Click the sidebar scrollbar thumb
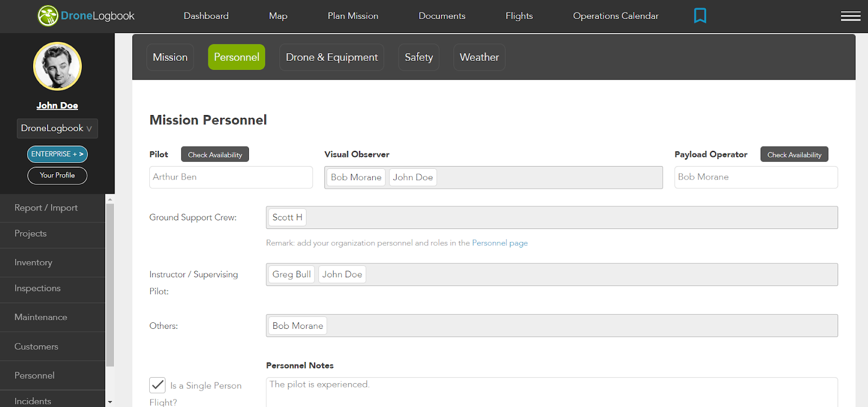 click(110, 285)
